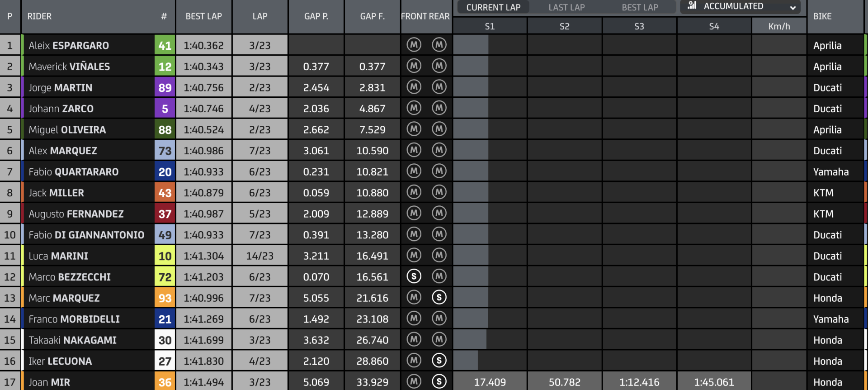This screenshot has width=868, height=390.
Task: Click number badge 41 for Espargaro
Action: coord(165,45)
